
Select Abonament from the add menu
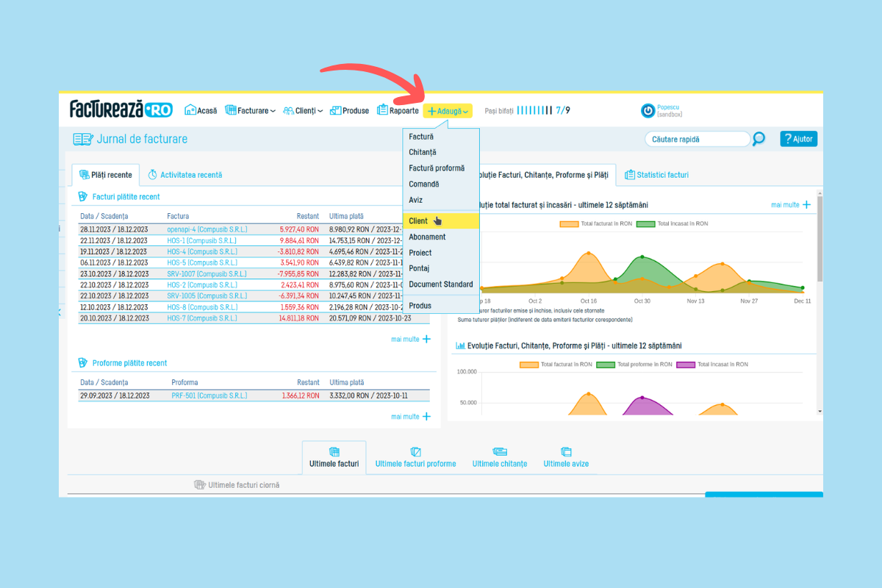(427, 237)
